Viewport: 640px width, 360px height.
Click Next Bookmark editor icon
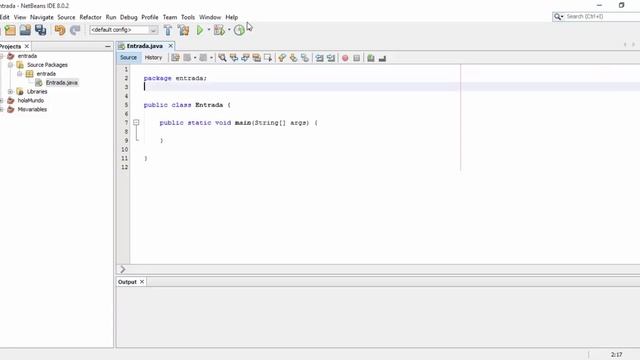293,58
